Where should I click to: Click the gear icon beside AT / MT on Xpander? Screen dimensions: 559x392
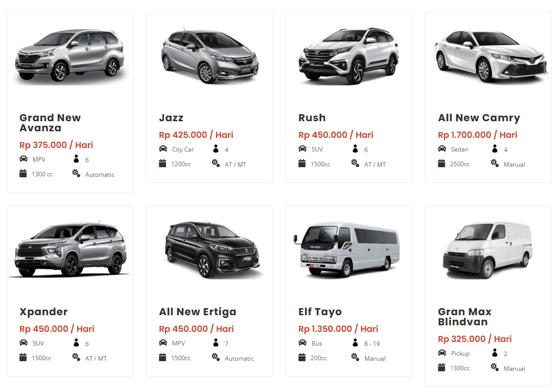tap(76, 357)
